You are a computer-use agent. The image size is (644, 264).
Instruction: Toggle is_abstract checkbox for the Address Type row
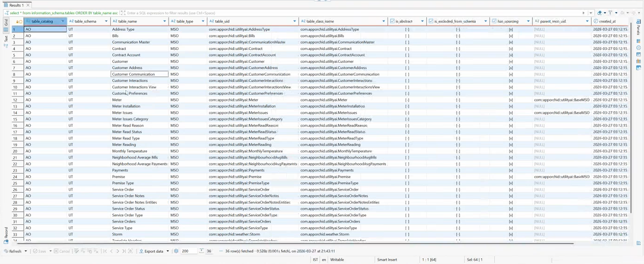tap(407, 29)
